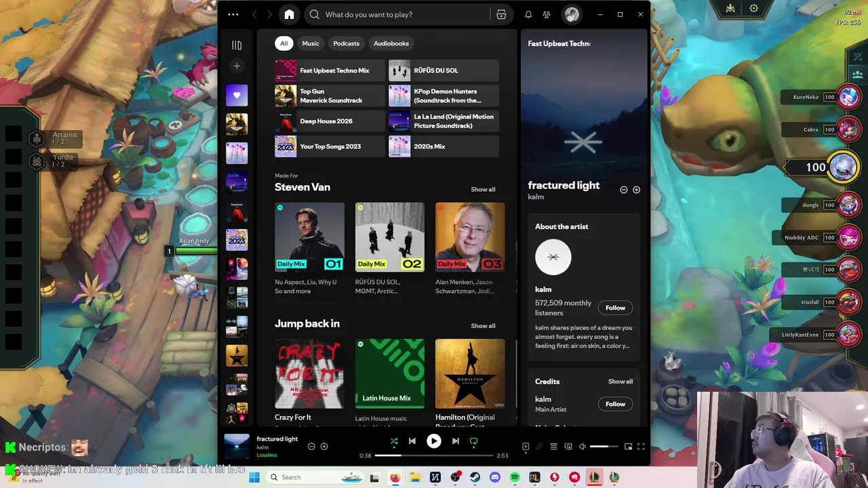Filter home by Audiobooks
Viewport: 868px width, 488px height.
click(x=391, y=43)
